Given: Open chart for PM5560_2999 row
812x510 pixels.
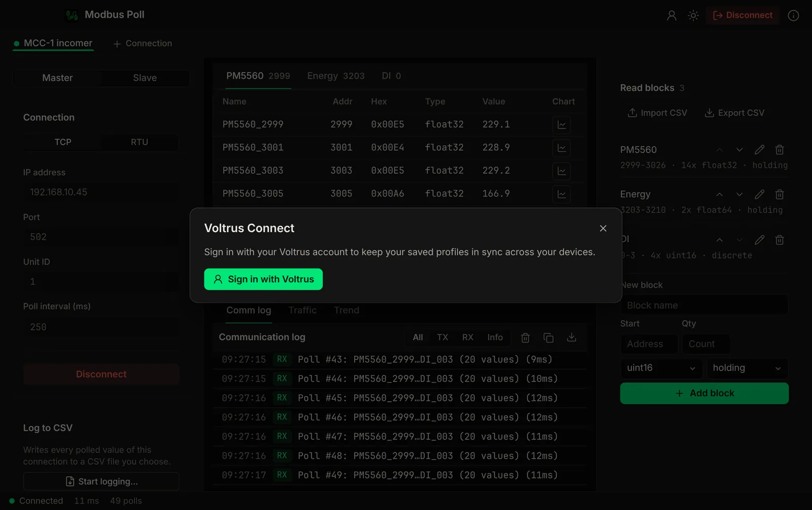Looking at the screenshot, I should click(x=562, y=125).
